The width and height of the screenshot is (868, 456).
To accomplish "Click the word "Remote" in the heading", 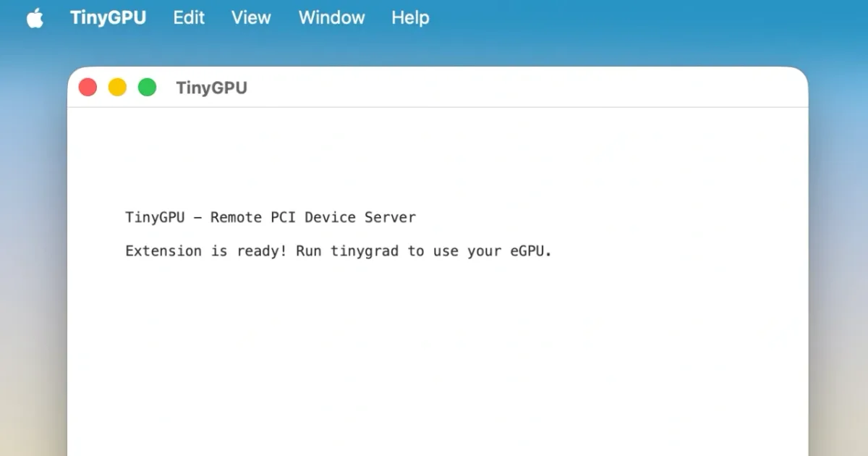I will click(236, 217).
